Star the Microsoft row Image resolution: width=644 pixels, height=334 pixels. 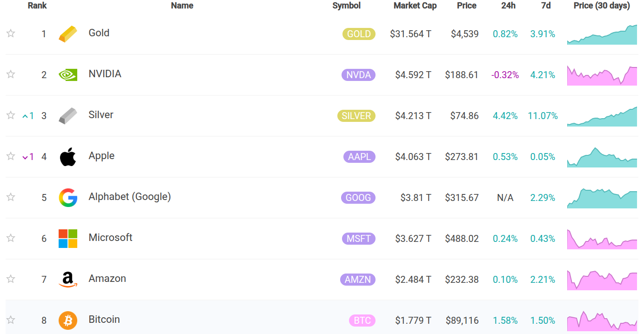click(10, 238)
